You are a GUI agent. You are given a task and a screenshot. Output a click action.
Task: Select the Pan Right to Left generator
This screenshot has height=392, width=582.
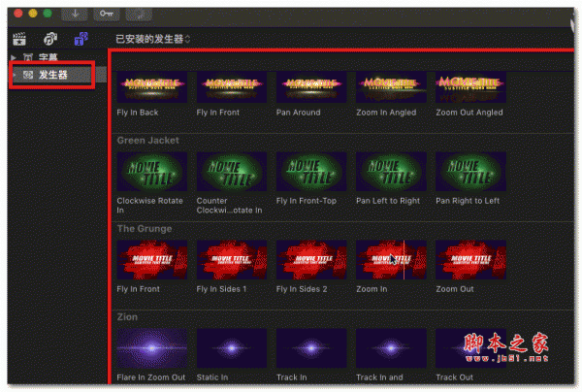pos(470,172)
